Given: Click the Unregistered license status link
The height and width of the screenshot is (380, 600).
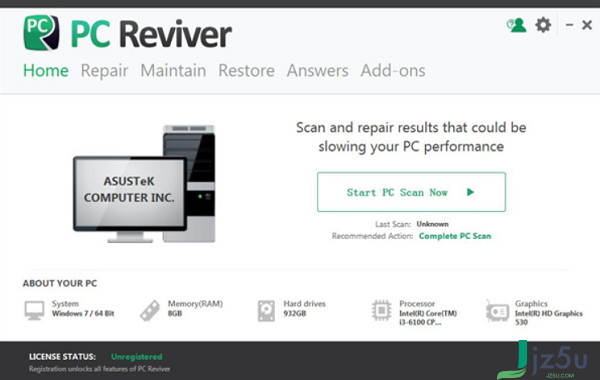Looking at the screenshot, I should tap(137, 357).
